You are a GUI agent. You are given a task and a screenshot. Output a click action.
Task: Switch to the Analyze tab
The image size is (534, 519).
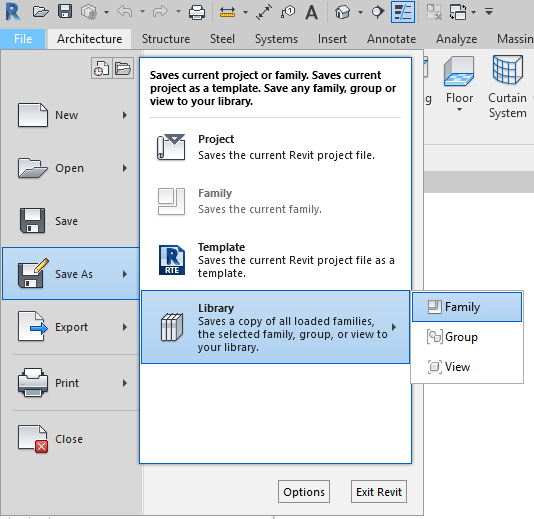click(x=456, y=39)
